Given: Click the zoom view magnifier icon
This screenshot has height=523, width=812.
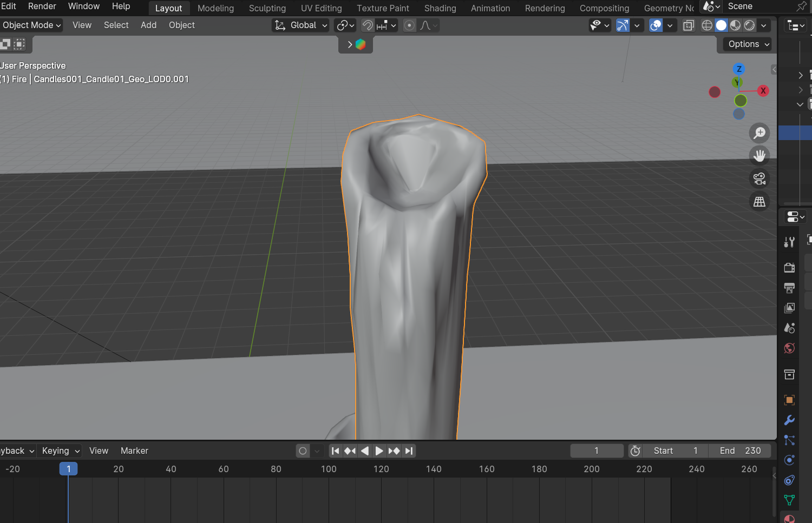Looking at the screenshot, I should 759,133.
